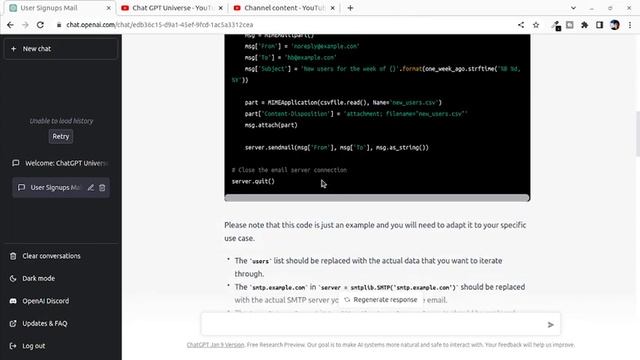The width and height of the screenshot is (640, 360).
Task: Click the trash icon next to Clear conversations
Action: pyautogui.click(x=13, y=256)
